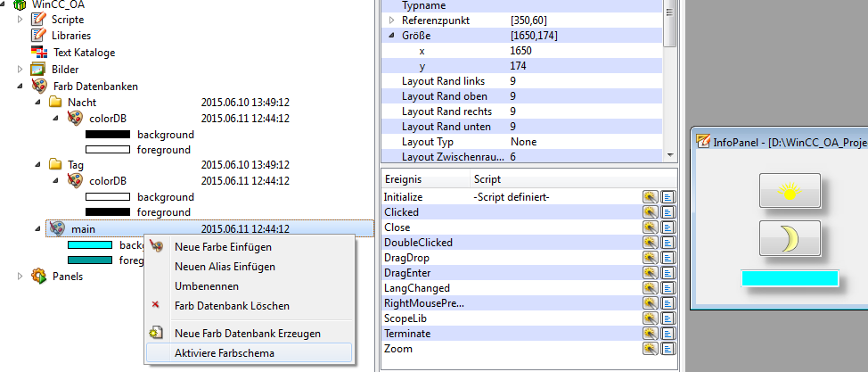Open script editor icon for DoubleClicked event
The height and width of the screenshot is (372, 868).
tap(668, 243)
